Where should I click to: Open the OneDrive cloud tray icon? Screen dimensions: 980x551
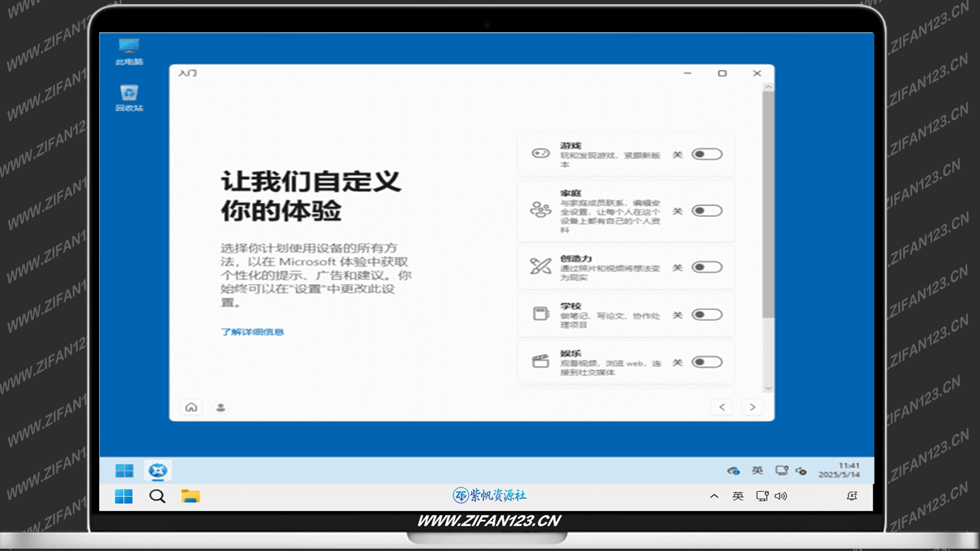[x=733, y=471]
